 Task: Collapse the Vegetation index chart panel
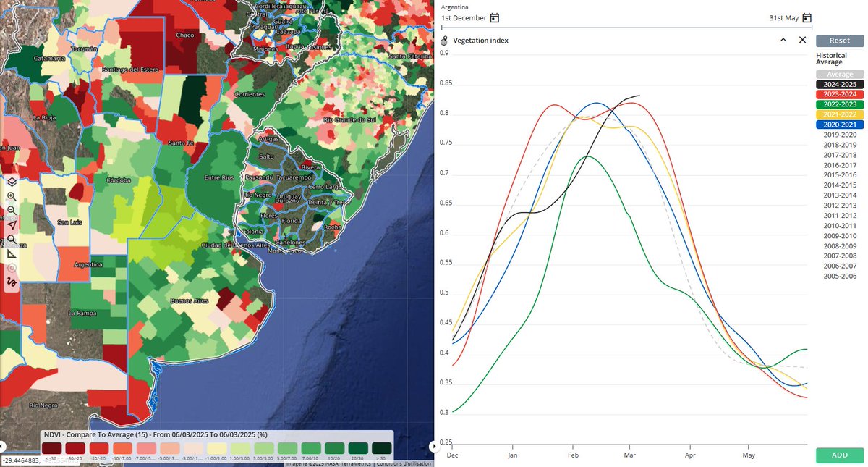pos(783,41)
